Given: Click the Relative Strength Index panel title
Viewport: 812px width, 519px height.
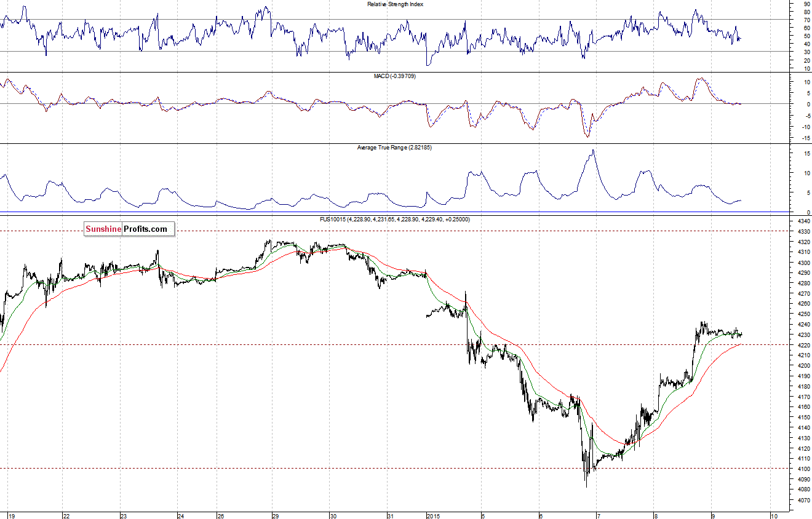Looking at the screenshot, I should (395, 4).
